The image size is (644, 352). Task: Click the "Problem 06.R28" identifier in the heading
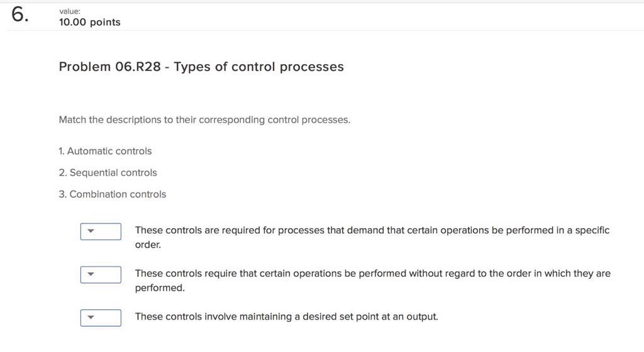click(110, 67)
